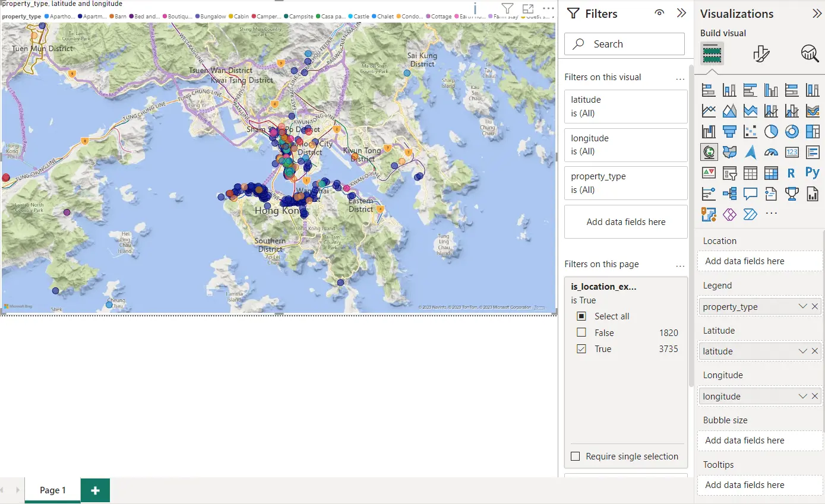The width and height of the screenshot is (825, 504).
Task: Enable Require single selection
Action: [575, 457]
